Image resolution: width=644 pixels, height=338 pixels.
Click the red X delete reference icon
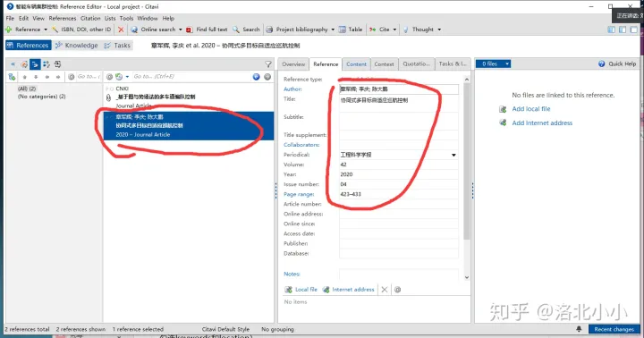point(121,30)
